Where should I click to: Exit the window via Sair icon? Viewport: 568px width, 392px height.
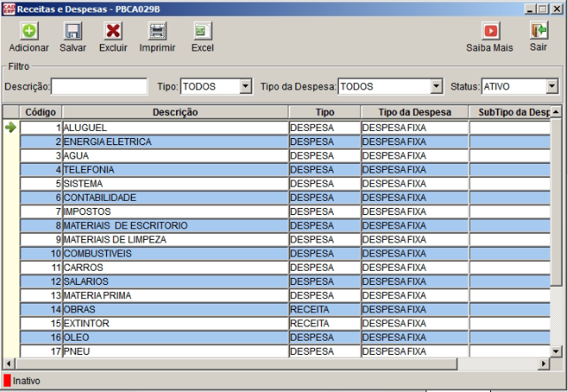point(539,30)
